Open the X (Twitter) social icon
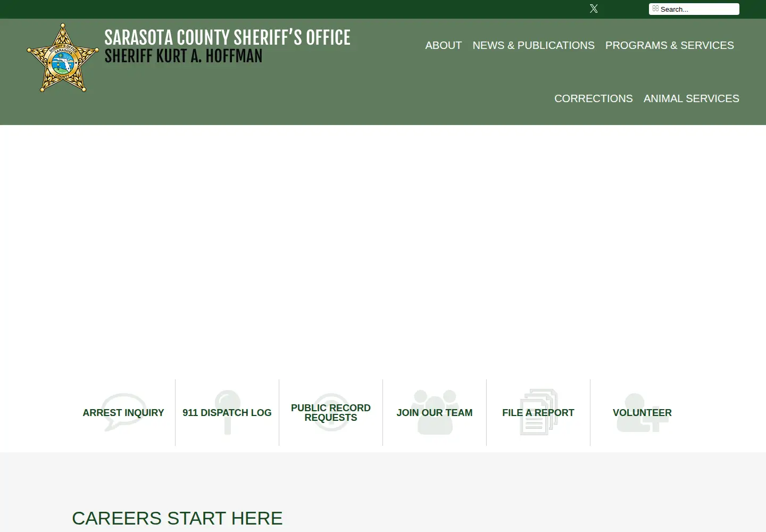 click(594, 9)
